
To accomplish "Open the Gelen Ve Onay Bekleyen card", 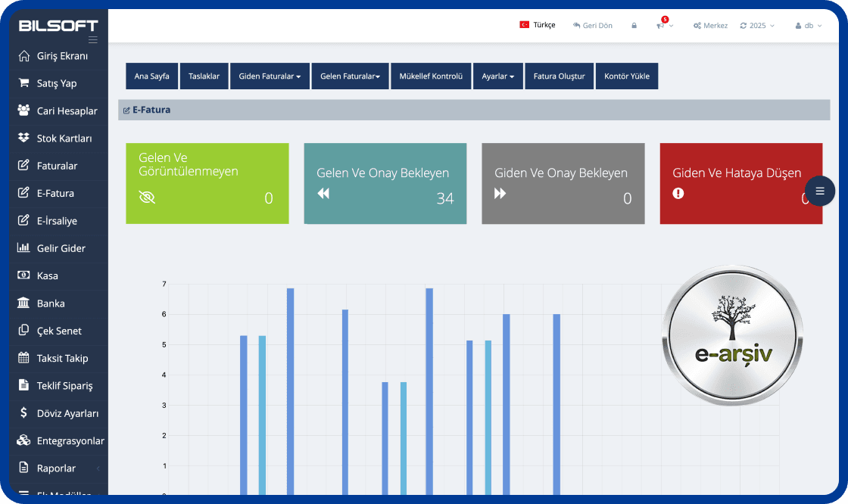I will [x=385, y=183].
